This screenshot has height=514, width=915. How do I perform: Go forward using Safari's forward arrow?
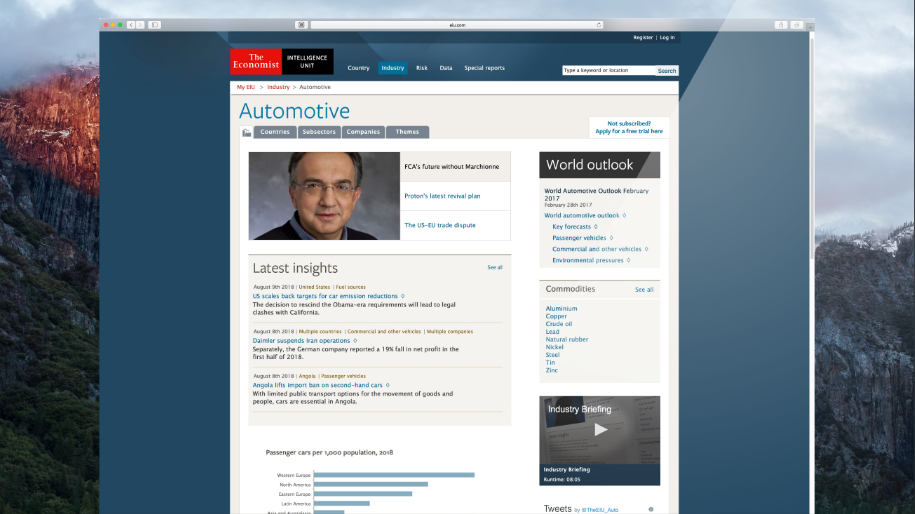point(140,25)
